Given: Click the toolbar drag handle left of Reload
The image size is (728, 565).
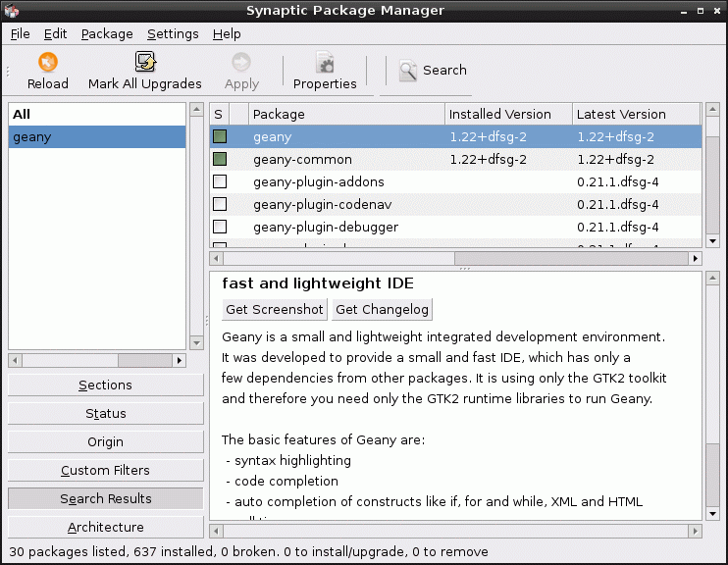Looking at the screenshot, I should point(8,71).
